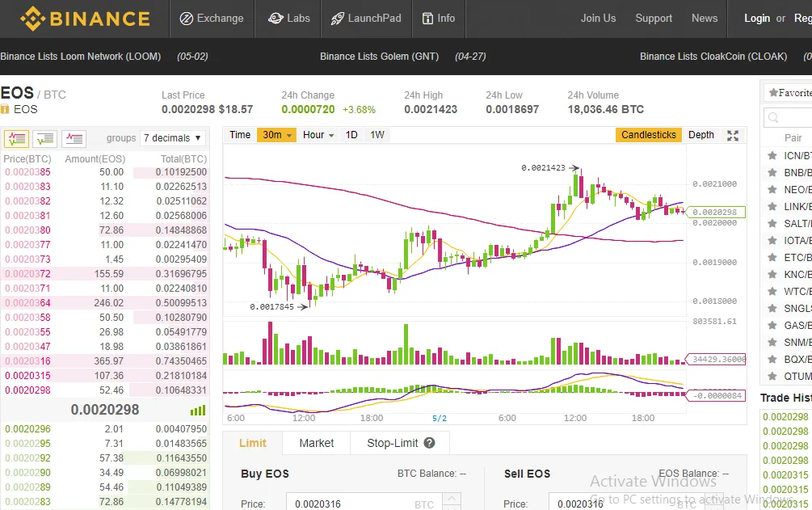
Task: Switch to Depth chart
Action: [701, 135]
